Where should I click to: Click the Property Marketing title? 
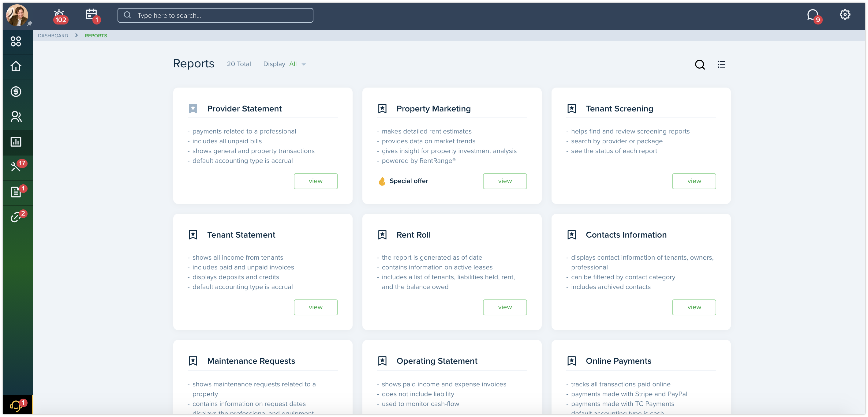[x=433, y=109]
